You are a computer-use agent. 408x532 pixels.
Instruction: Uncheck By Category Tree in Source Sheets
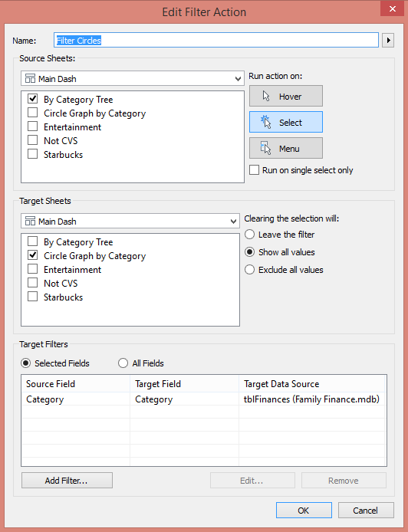pyautogui.click(x=32, y=99)
